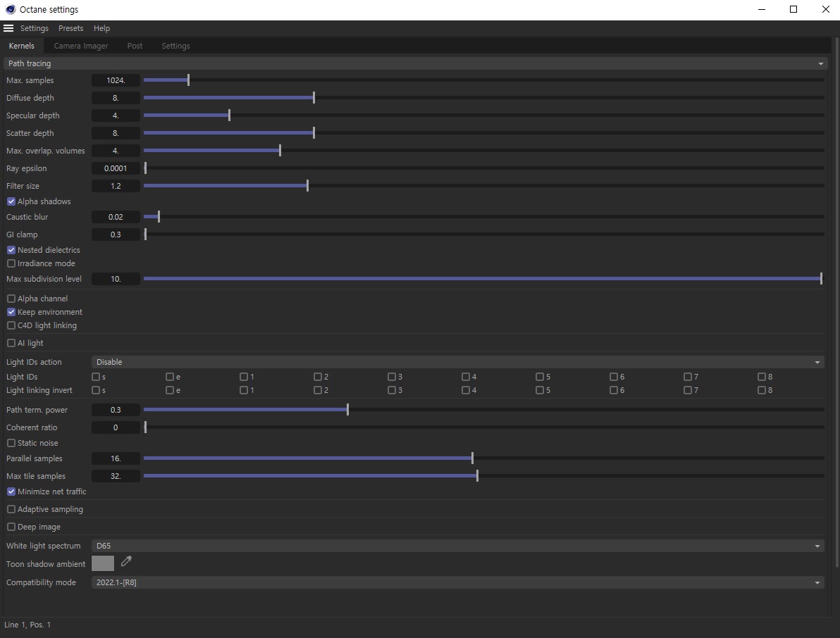
Task: Switch to the Camera Imager tab
Action: [x=81, y=46]
